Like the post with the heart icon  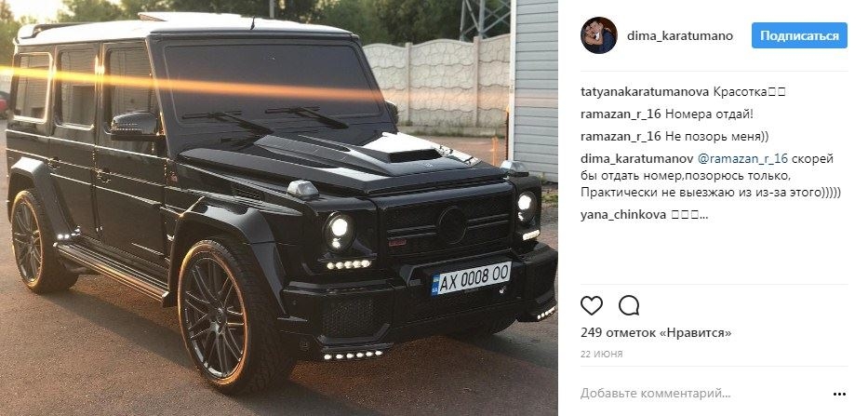pyautogui.click(x=591, y=305)
